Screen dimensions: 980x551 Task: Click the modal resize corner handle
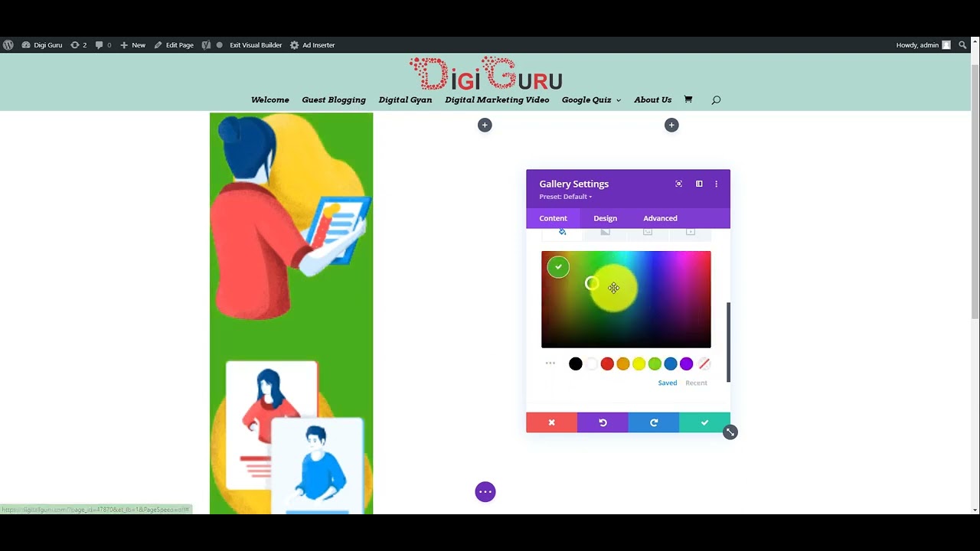[730, 432]
